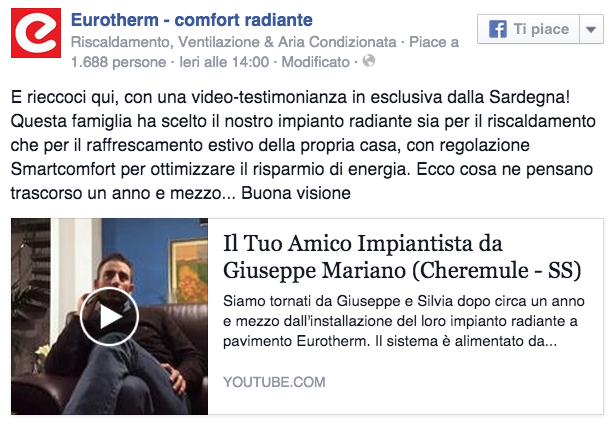The width and height of the screenshot is (611, 425).
Task: Click the globe public privacy icon
Action: point(369,61)
